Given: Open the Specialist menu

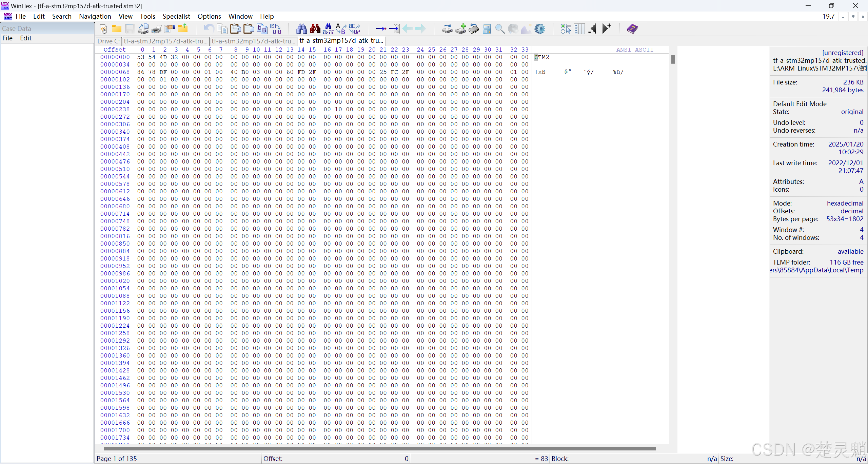Looking at the screenshot, I should click(x=176, y=16).
